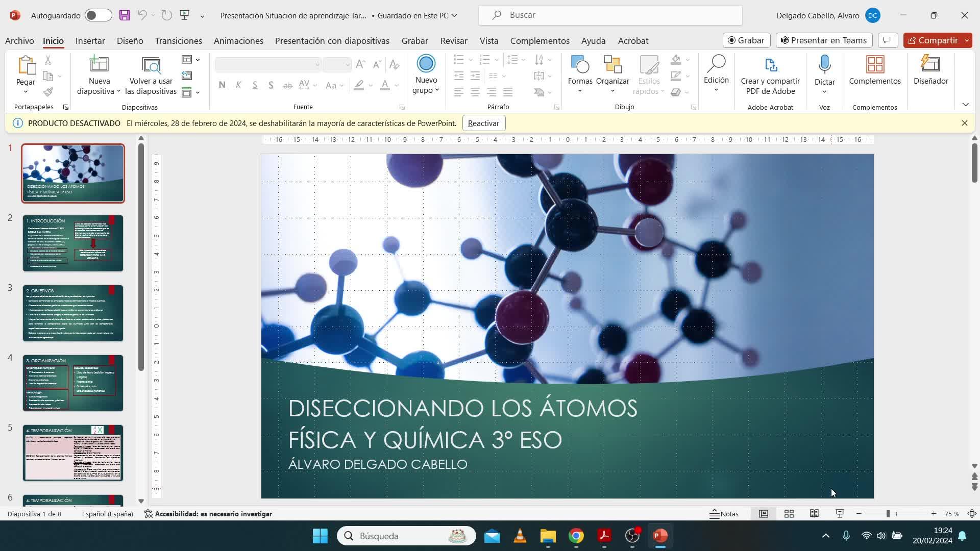Toggle the Notas pane

coord(724,514)
